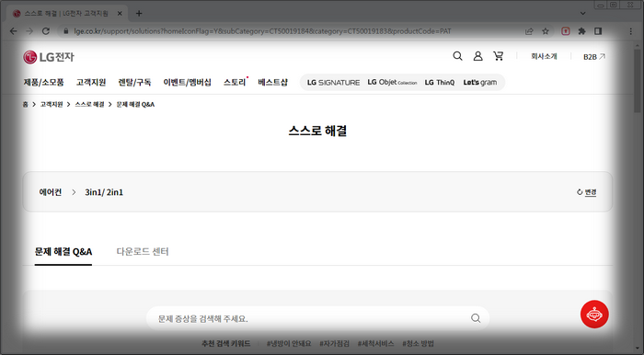Click keyword #청소 방법
Viewport: 644px width, 355px height.
click(x=418, y=344)
